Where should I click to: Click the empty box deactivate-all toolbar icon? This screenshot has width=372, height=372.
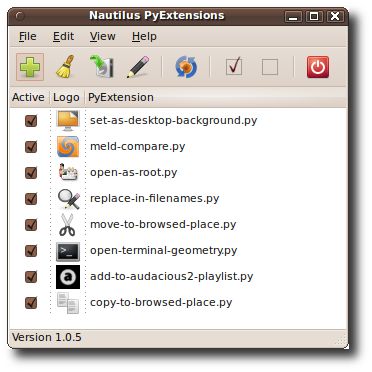pos(270,67)
